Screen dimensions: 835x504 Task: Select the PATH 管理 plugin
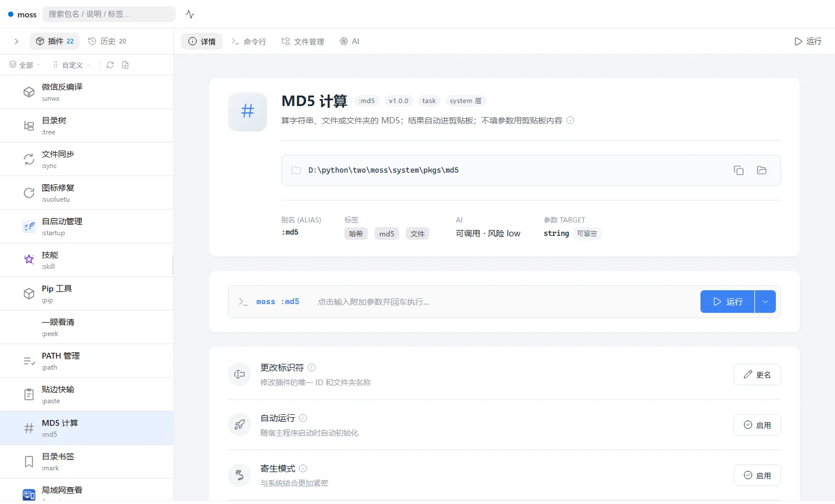[x=87, y=361]
